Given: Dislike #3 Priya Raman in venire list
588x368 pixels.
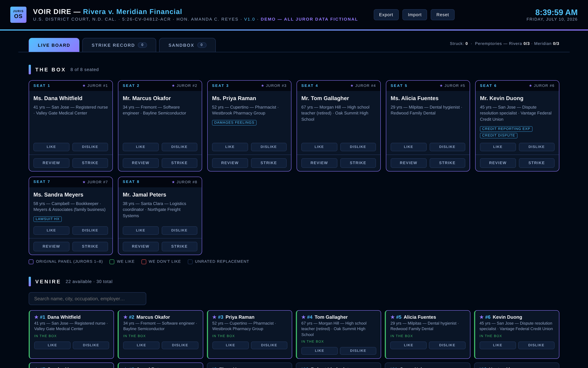Looking at the screenshot, I should [x=269, y=345].
